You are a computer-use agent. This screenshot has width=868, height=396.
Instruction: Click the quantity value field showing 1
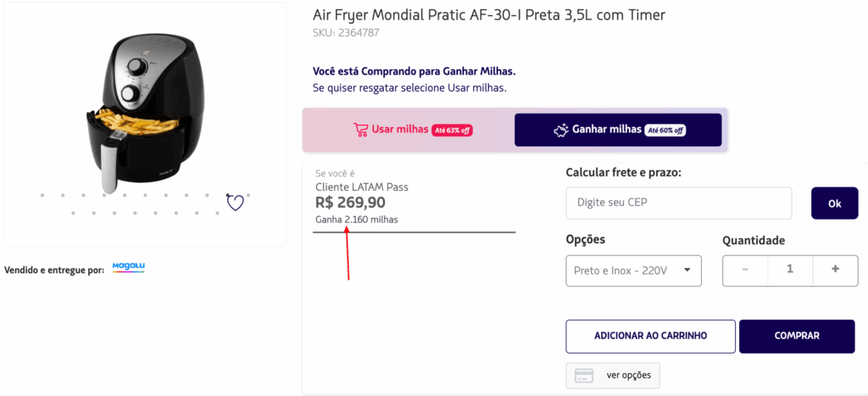pos(790,270)
